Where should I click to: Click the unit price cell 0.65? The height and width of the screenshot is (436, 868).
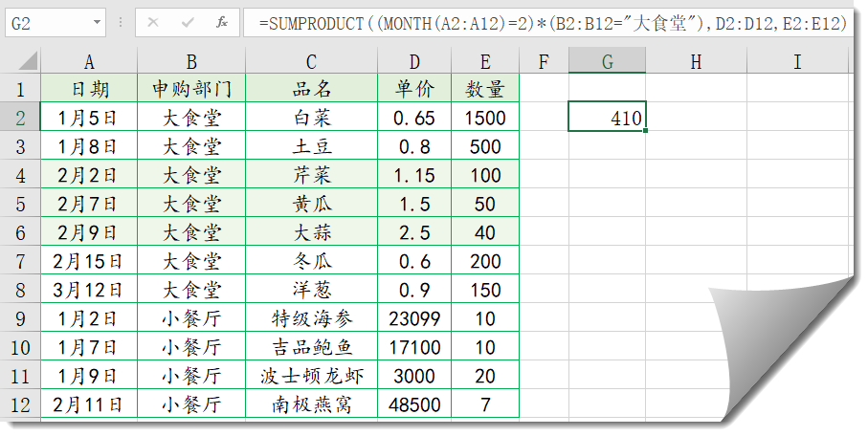(x=414, y=118)
